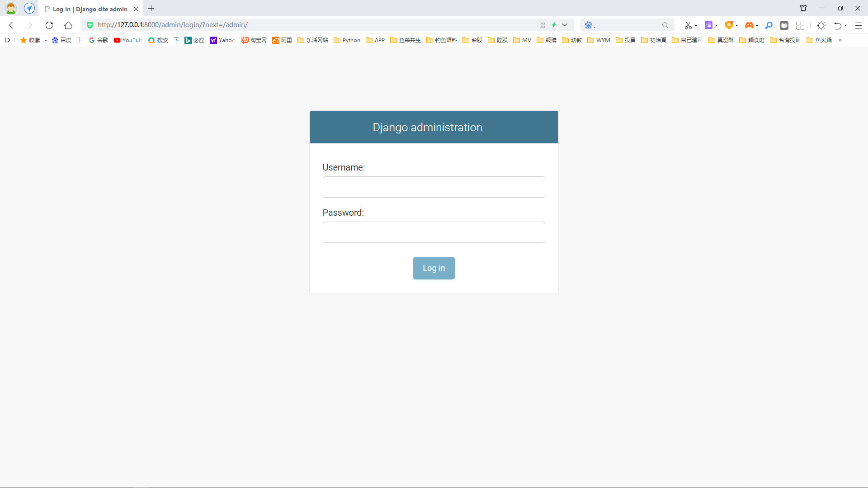
Task: Click the blue key password manager icon
Action: point(769,25)
